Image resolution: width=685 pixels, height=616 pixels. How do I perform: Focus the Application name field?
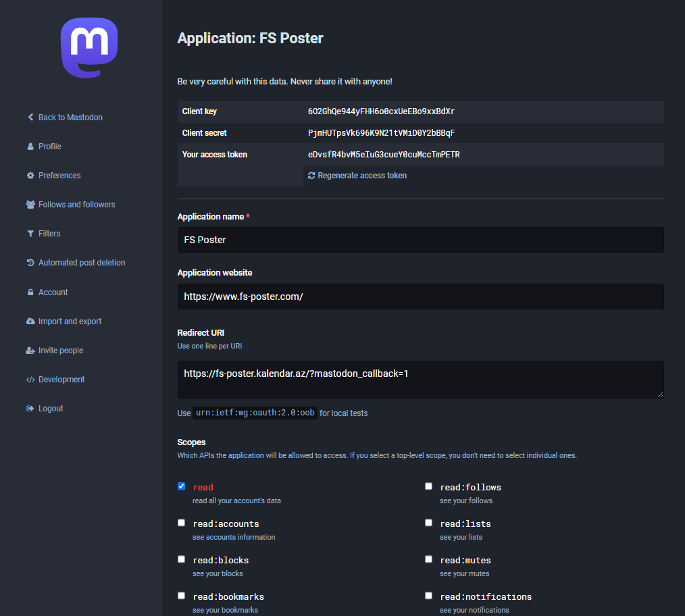click(x=421, y=240)
